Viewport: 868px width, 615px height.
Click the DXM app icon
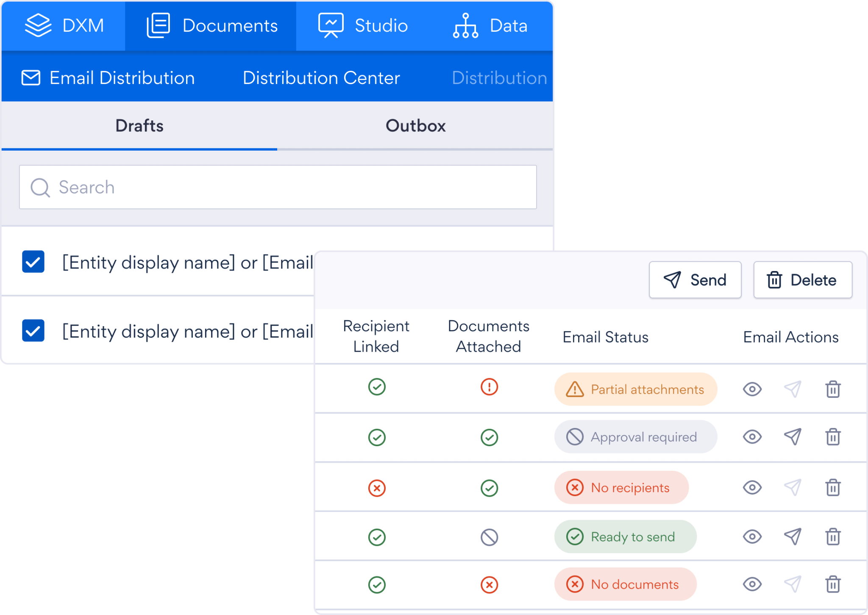pyautogui.click(x=37, y=25)
